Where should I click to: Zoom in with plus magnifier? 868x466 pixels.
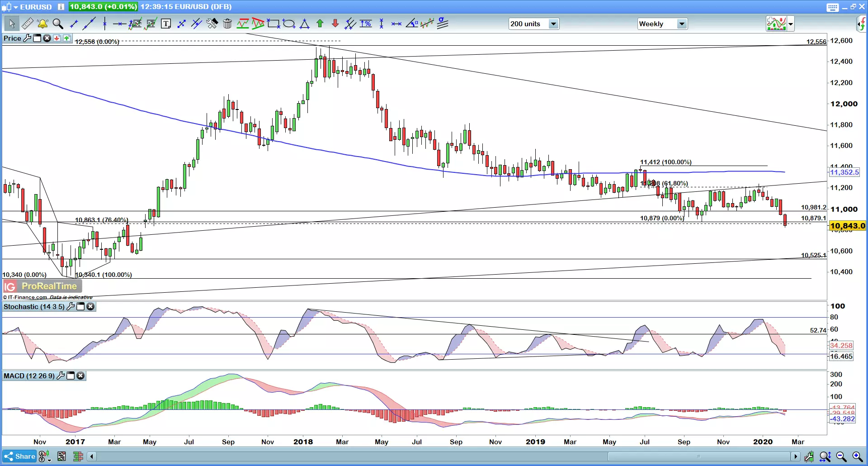click(857, 456)
